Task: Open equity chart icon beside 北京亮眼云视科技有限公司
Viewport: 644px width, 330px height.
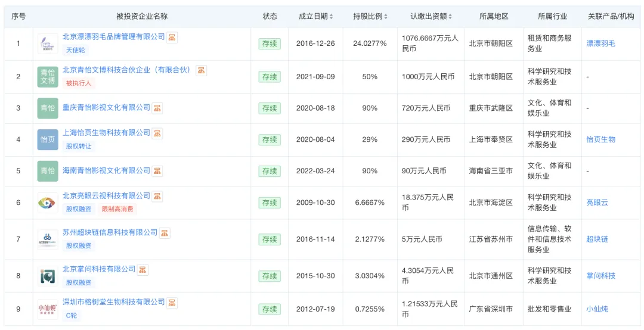Action: 157,196
